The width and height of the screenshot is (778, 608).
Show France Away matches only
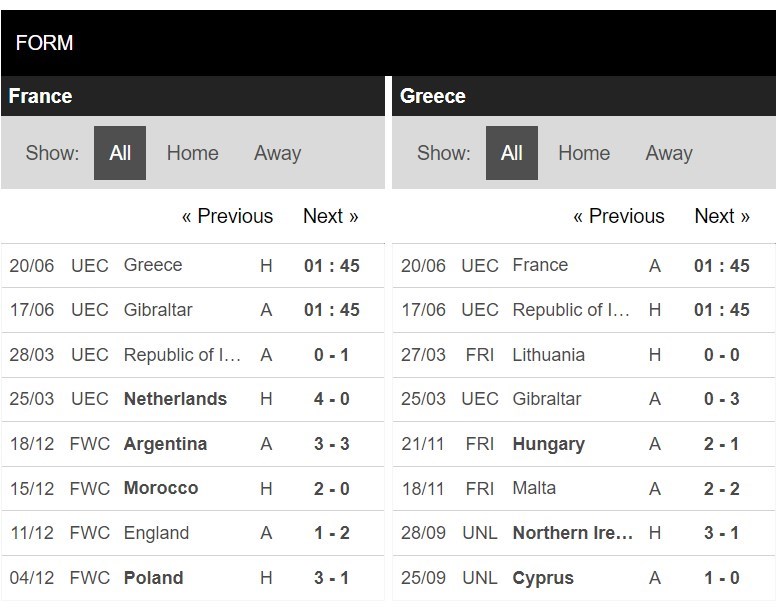coord(277,153)
